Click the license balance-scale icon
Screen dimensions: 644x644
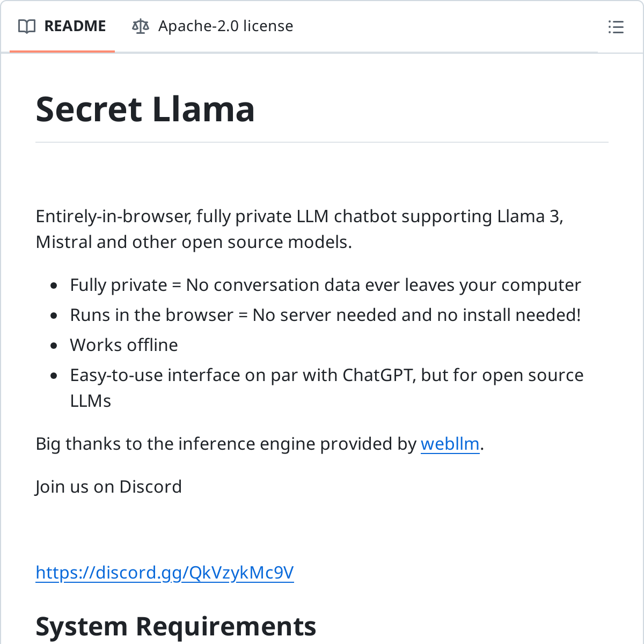(140, 26)
